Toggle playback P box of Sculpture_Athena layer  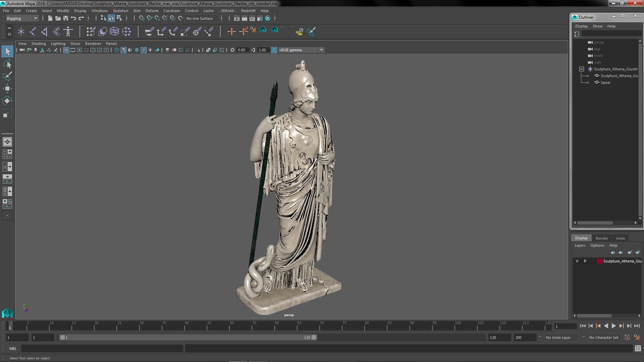tap(585, 261)
